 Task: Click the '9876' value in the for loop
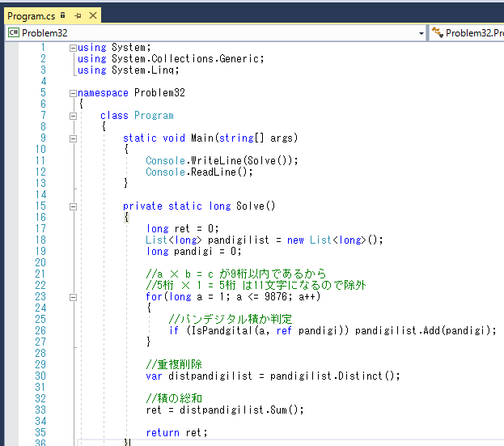click(276, 296)
